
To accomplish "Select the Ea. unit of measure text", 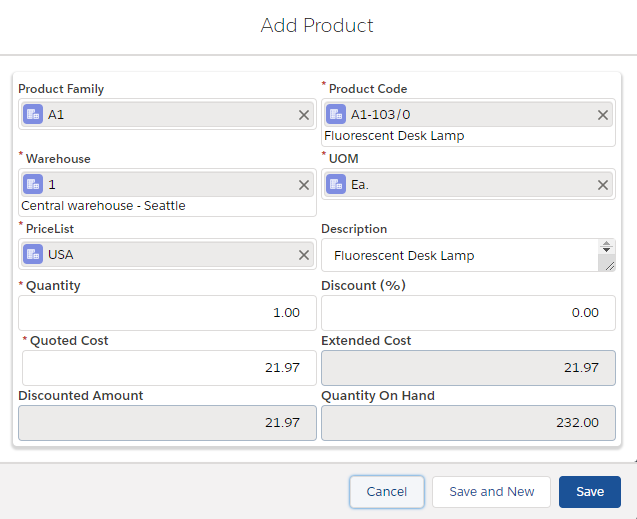I will [360, 185].
